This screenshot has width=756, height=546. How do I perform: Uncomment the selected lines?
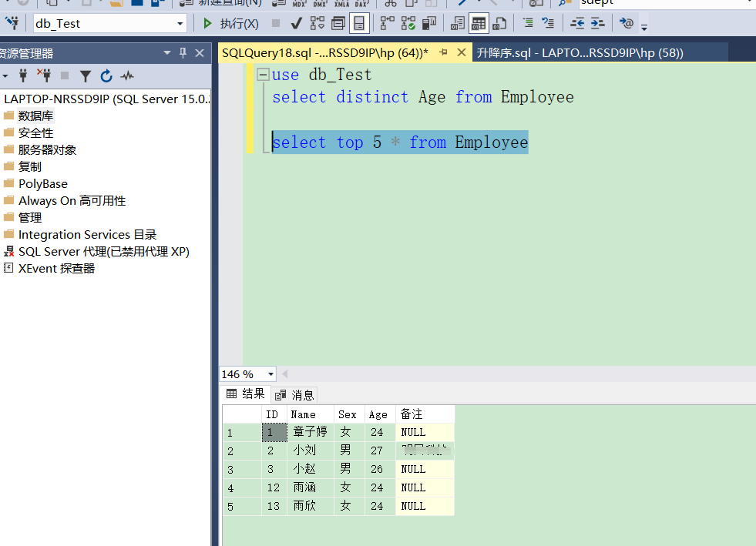tap(548, 23)
